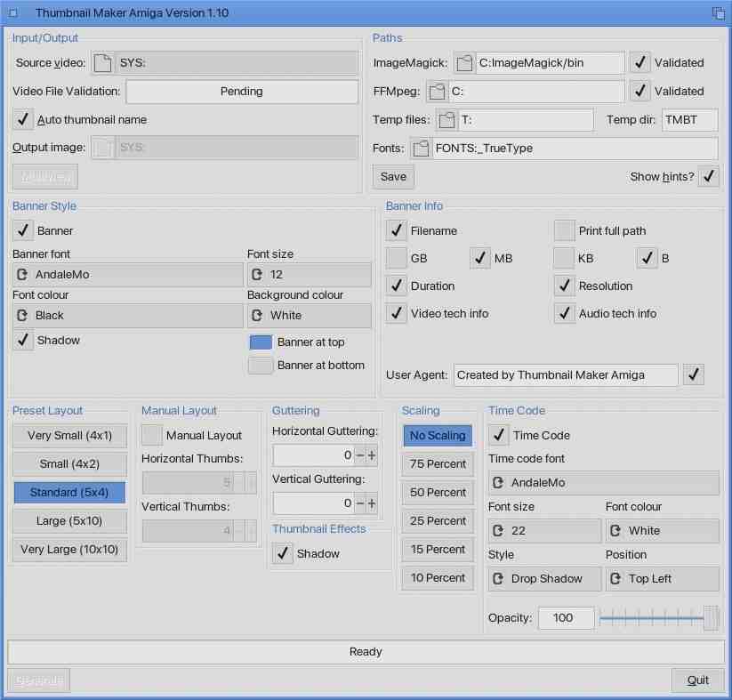Open the banner Background colour White chooser
Image resolution: width=732 pixels, height=700 pixels.
[x=309, y=316]
